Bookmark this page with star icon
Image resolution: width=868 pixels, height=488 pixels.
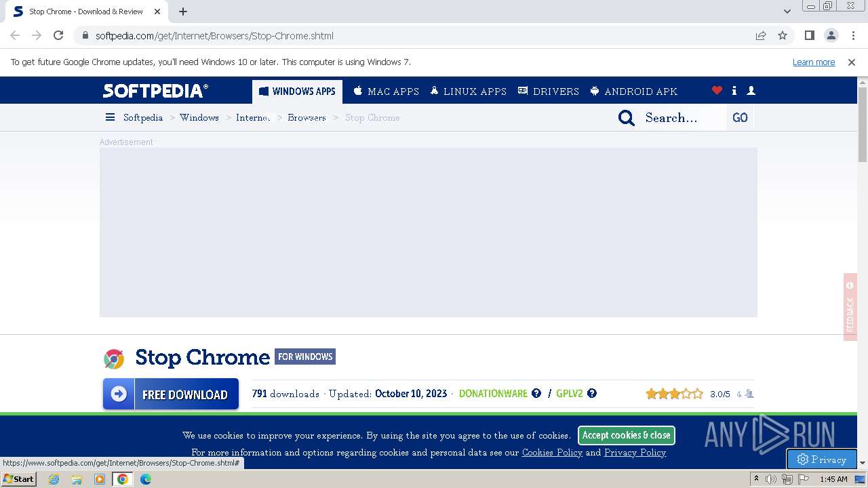click(x=783, y=35)
